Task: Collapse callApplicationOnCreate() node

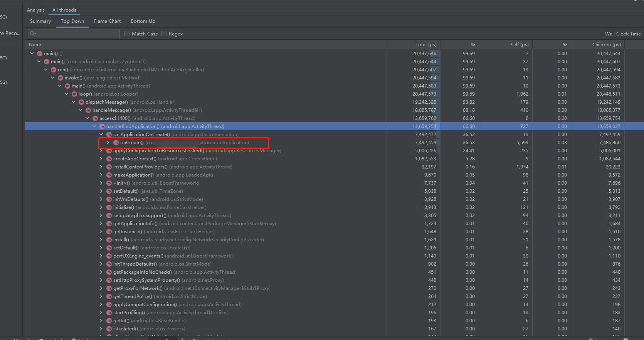Action: pyautogui.click(x=101, y=135)
